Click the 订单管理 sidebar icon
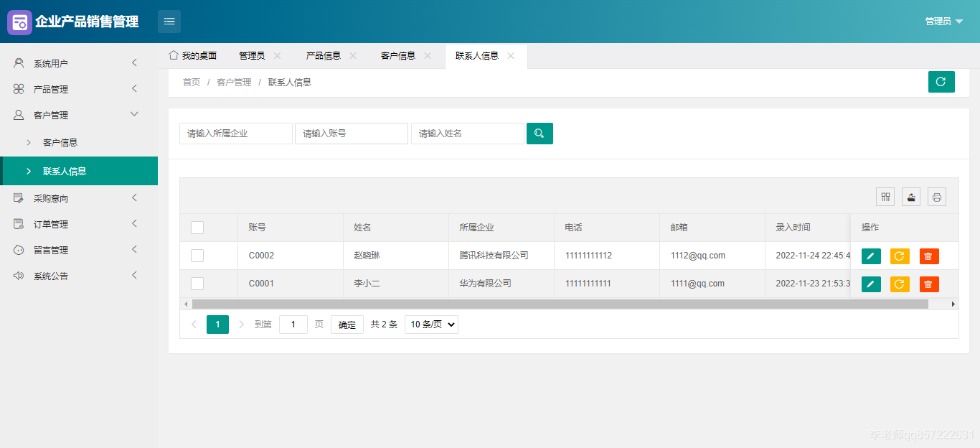The image size is (980, 448). [19, 224]
